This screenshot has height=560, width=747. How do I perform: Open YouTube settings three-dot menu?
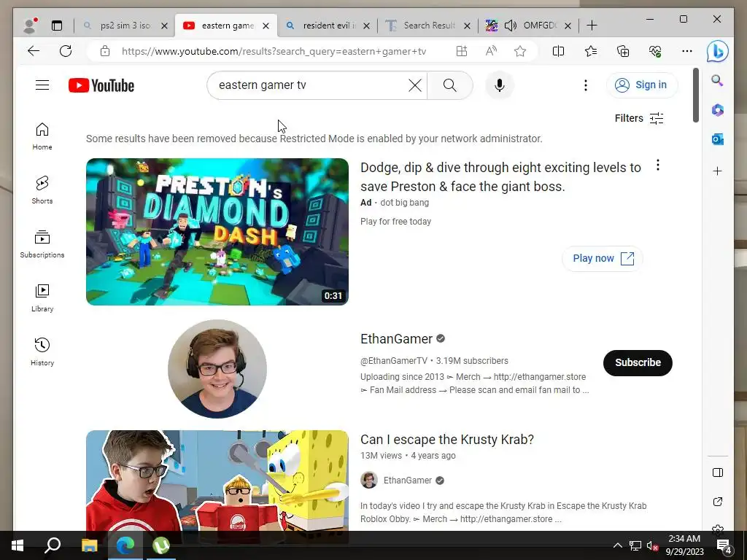coord(586,85)
